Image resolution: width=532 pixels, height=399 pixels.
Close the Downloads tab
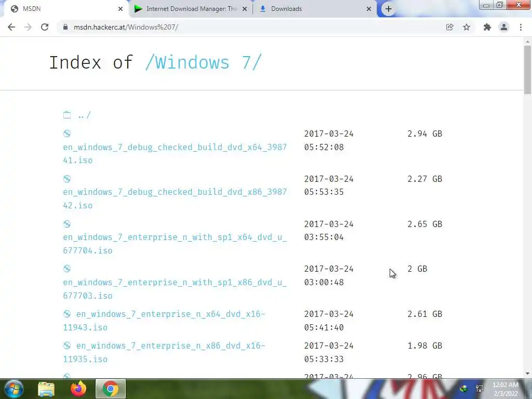pyautogui.click(x=369, y=9)
